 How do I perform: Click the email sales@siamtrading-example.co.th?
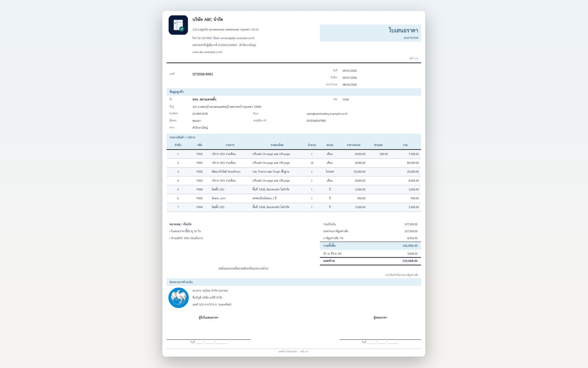pyautogui.click(x=327, y=114)
